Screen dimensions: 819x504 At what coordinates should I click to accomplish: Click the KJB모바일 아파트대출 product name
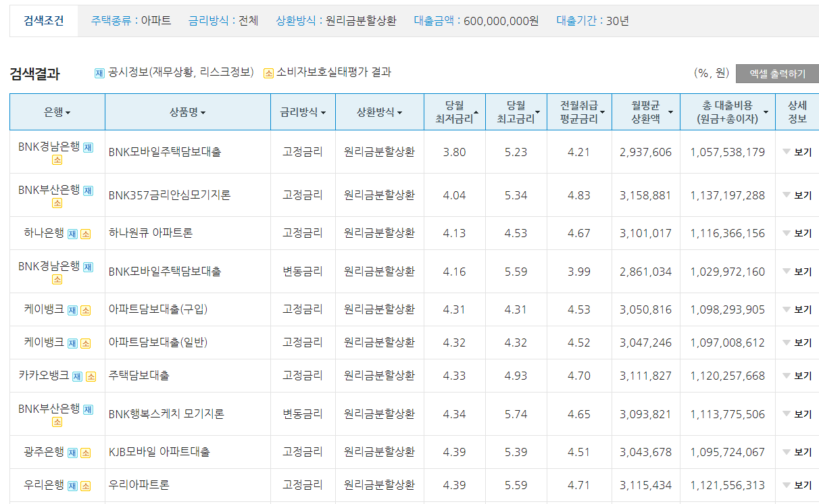click(x=159, y=452)
